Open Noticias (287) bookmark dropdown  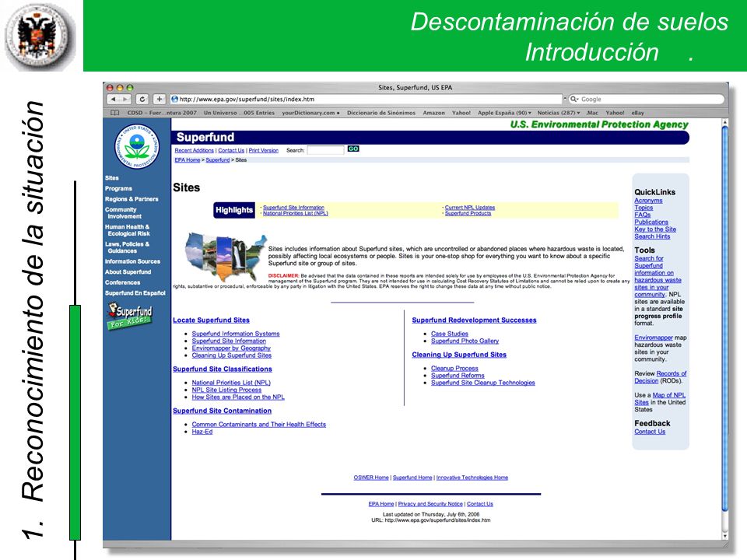coord(559,113)
